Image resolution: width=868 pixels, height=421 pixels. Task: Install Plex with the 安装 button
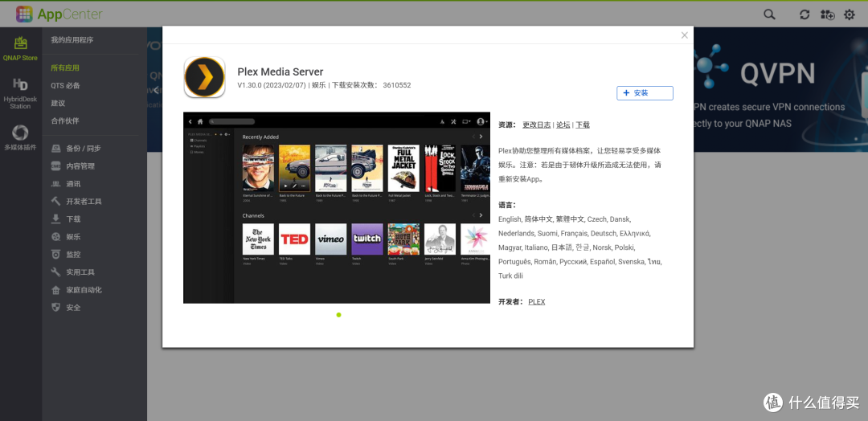point(645,93)
